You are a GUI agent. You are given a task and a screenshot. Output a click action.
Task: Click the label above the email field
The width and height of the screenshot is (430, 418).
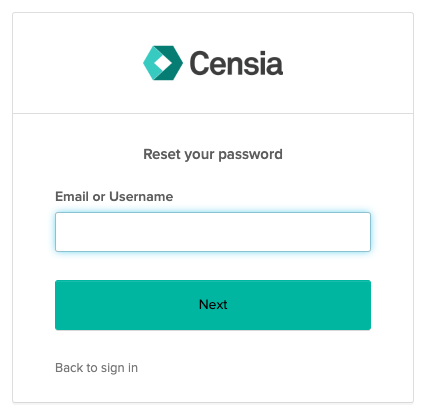tap(114, 197)
